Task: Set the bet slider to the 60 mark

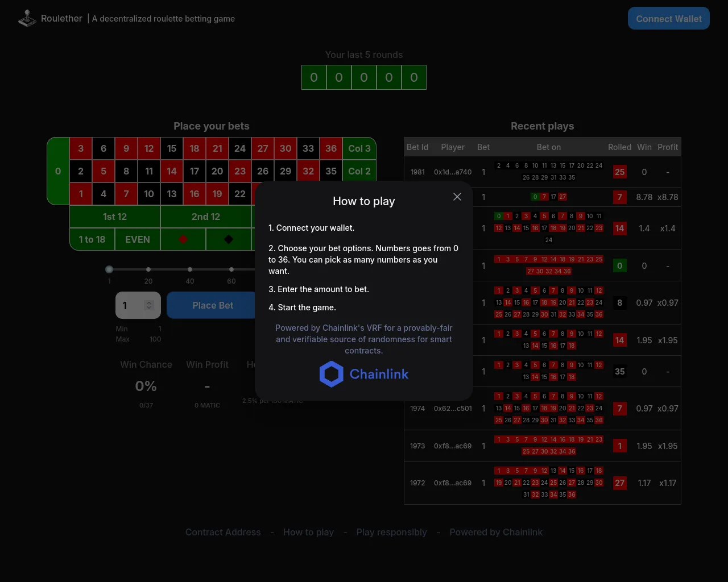Action: pyautogui.click(x=231, y=269)
